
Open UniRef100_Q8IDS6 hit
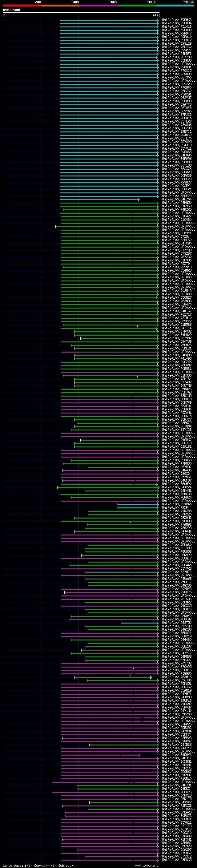[x=177, y=745]
